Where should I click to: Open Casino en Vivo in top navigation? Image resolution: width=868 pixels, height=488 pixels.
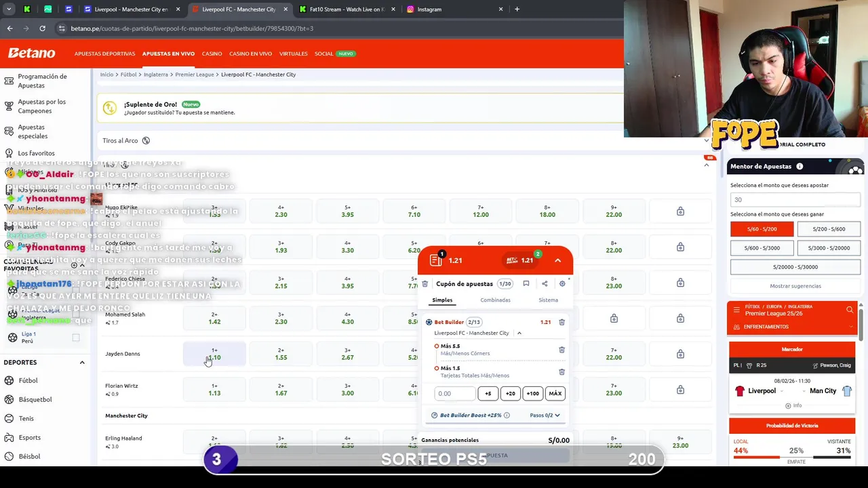click(x=250, y=54)
